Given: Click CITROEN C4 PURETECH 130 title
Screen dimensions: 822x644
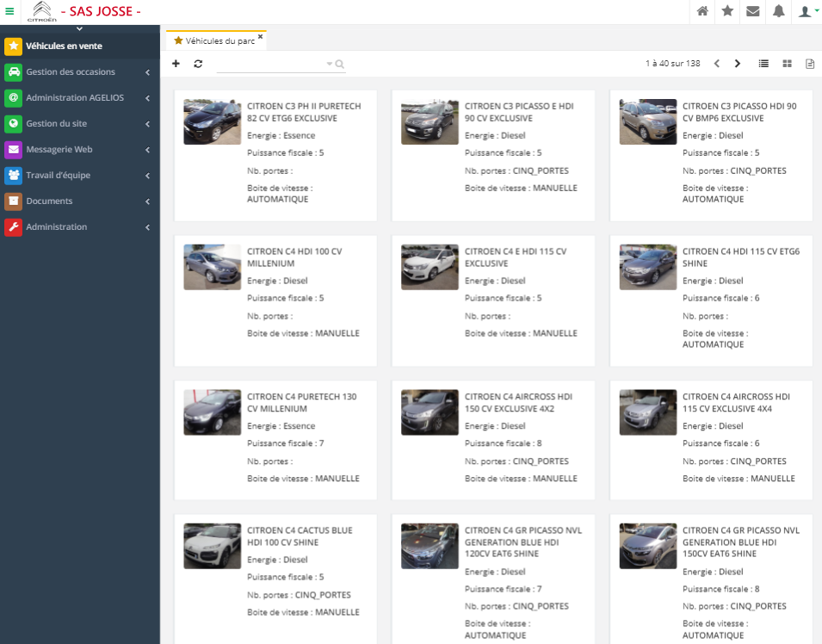Looking at the screenshot, I should 302,403.
